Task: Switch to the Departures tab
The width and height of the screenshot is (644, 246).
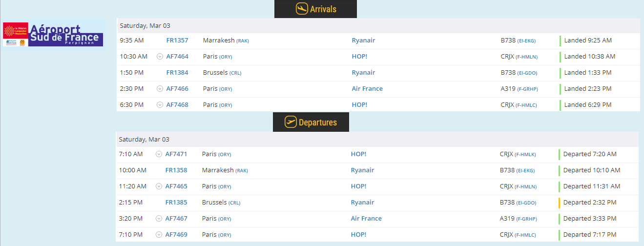Action: click(x=311, y=122)
